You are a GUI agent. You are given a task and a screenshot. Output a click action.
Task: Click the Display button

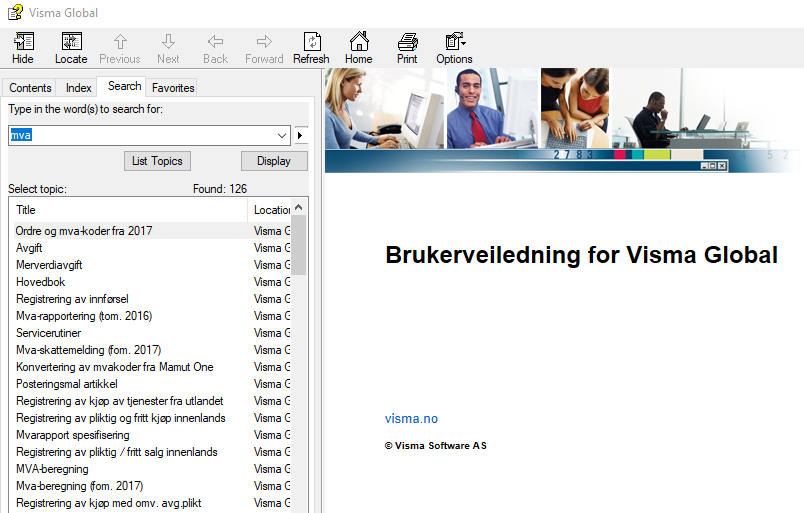click(x=274, y=161)
